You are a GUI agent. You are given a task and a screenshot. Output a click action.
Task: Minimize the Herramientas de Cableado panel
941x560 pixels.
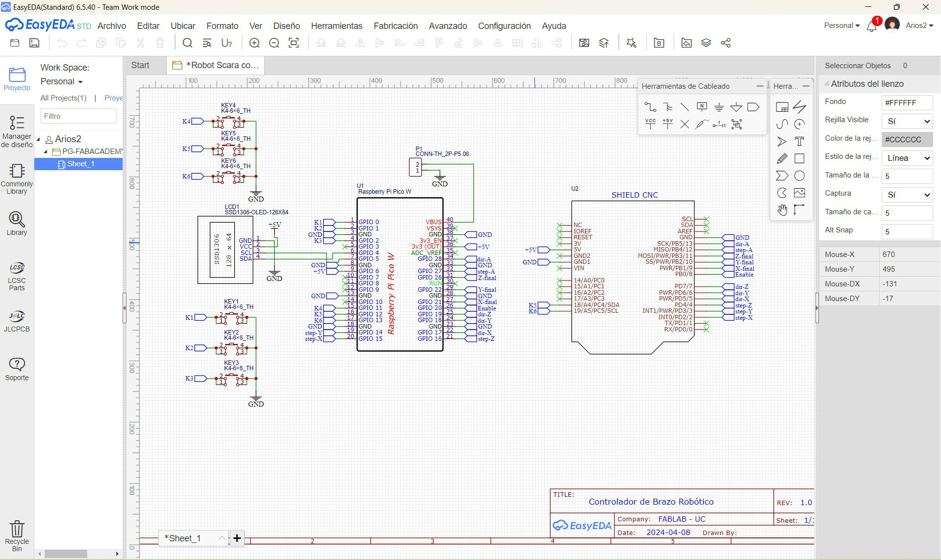coord(760,86)
